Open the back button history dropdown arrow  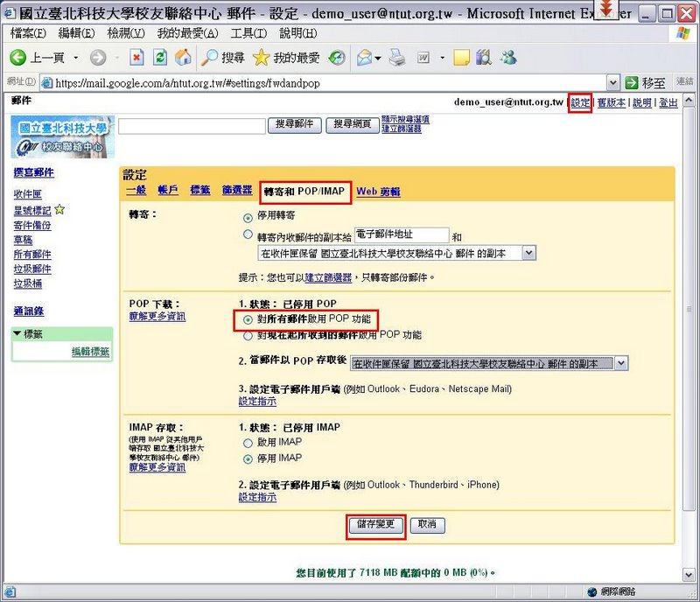(76, 58)
